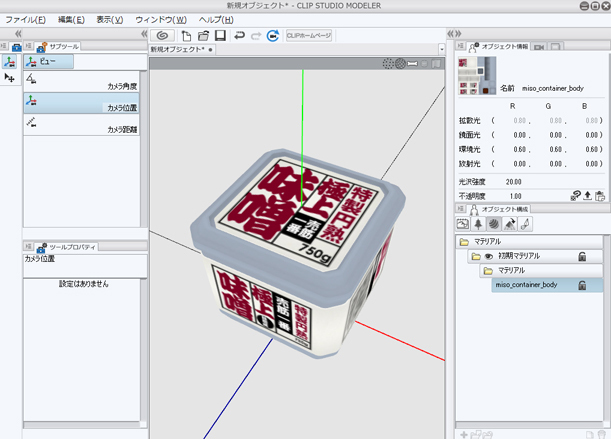This screenshot has height=439, width=611.
Task: Open the 表示 menu
Action: (x=110, y=20)
